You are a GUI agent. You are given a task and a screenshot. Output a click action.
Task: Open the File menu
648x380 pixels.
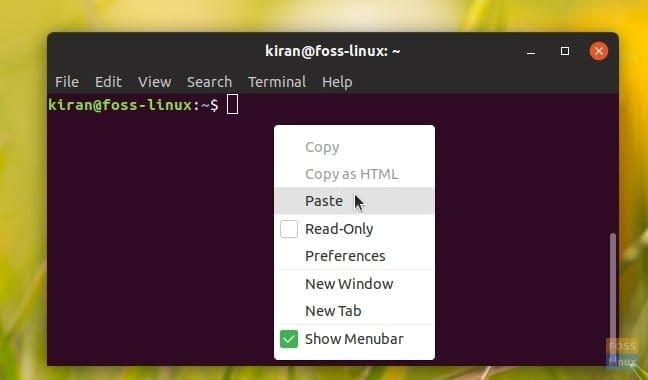(x=67, y=82)
